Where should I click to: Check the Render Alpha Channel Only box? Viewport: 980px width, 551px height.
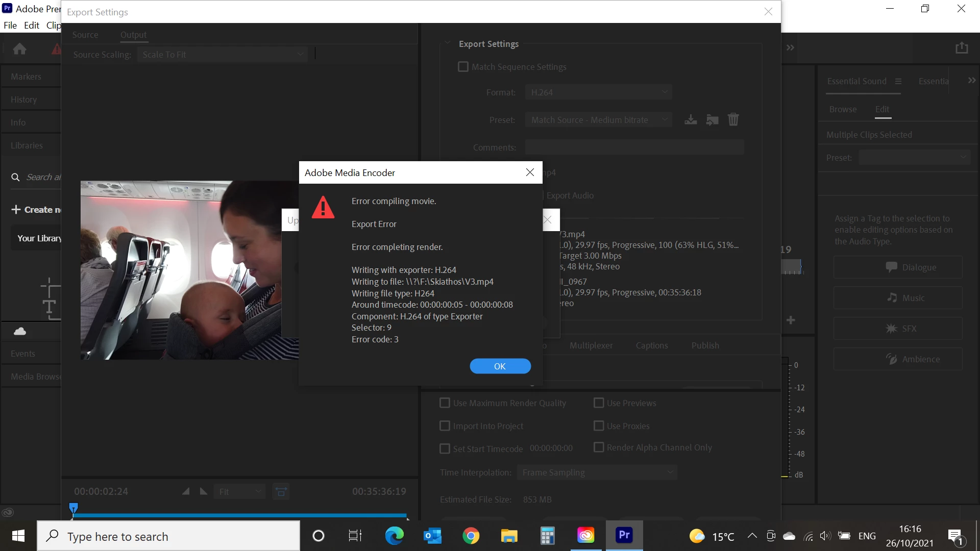tap(599, 447)
